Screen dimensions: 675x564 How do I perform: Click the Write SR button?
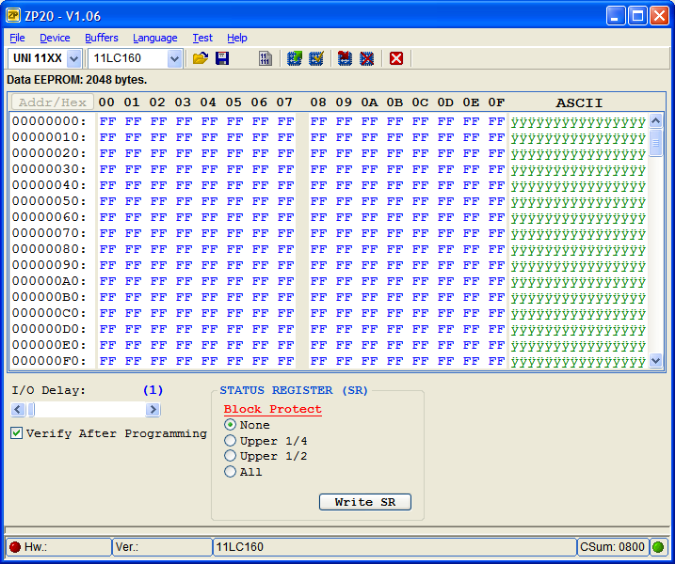point(365,502)
